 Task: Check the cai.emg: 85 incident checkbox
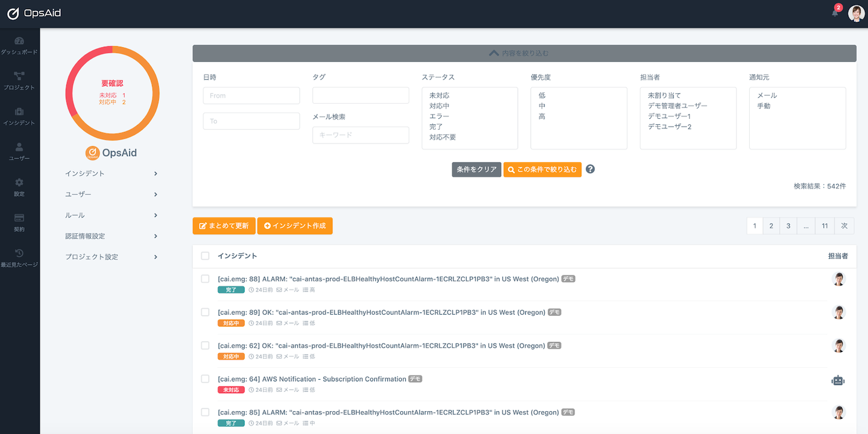[205, 412]
